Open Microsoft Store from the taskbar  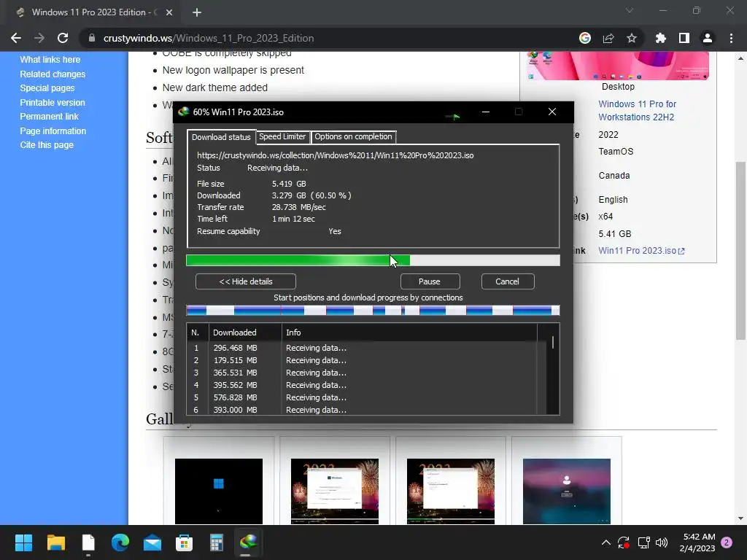pos(185,542)
